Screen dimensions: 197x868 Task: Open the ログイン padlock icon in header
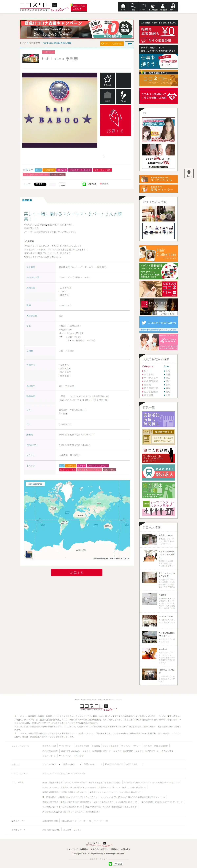(x=173, y=7)
